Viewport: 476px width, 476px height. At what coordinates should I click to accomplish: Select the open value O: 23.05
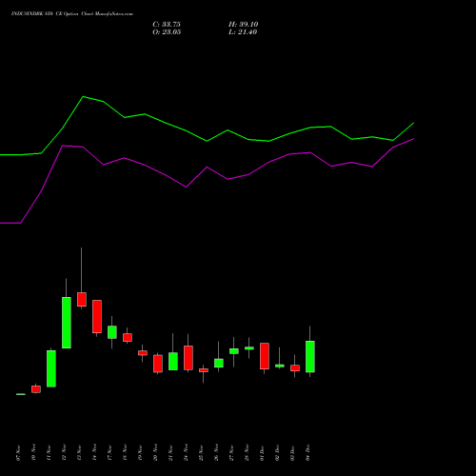[x=167, y=32]
